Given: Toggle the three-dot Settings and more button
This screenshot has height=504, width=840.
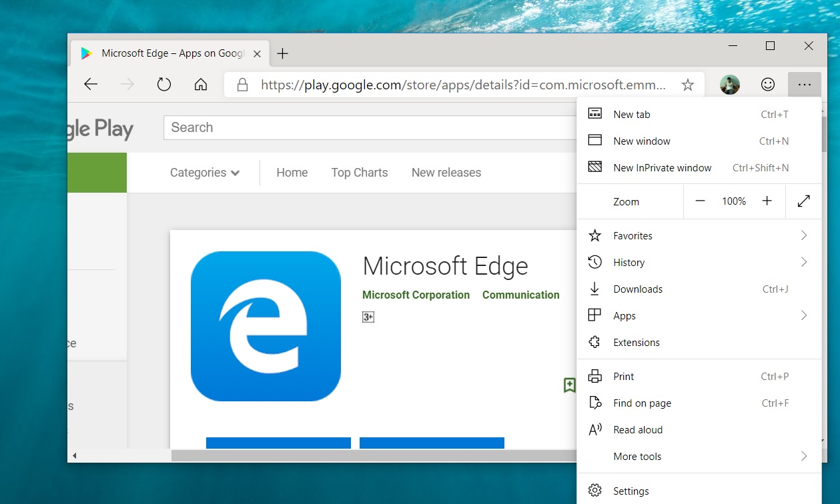Looking at the screenshot, I should tap(804, 85).
